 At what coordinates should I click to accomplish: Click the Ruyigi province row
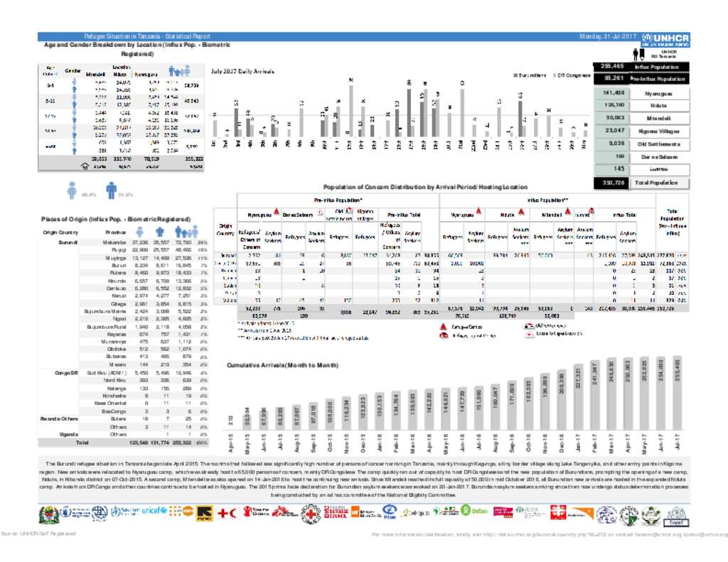(144, 250)
